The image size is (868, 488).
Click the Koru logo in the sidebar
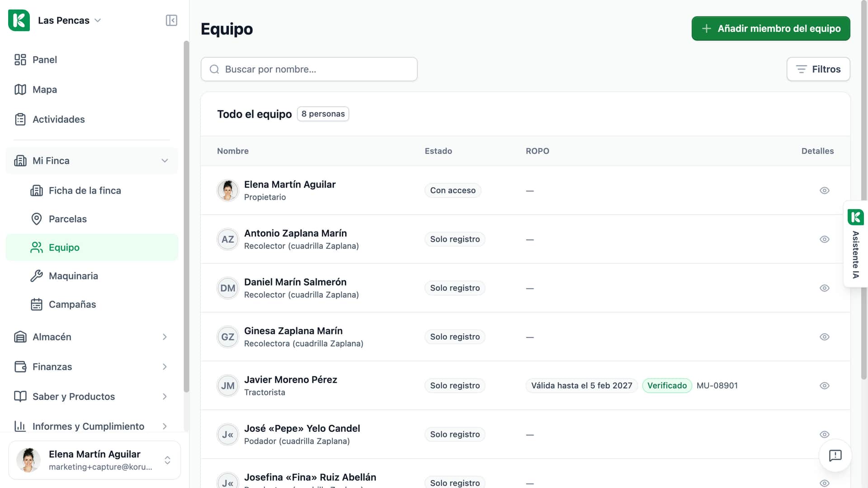pyautogui.click(x=19, y=20)
